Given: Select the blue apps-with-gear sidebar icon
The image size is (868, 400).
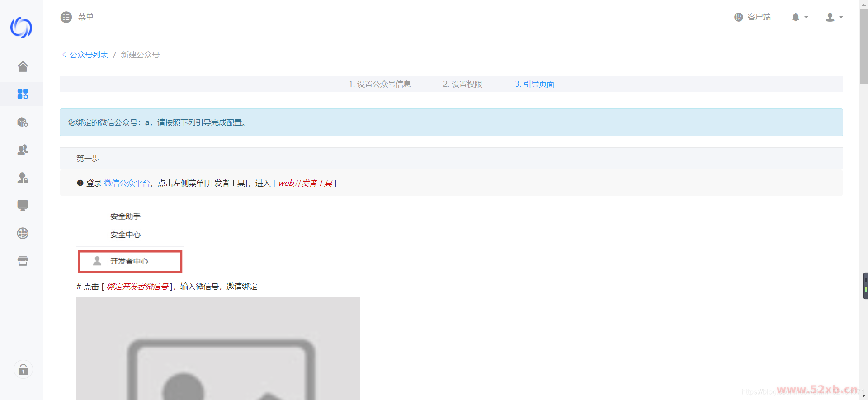Looking at the screenshot, I should (23, 94).
